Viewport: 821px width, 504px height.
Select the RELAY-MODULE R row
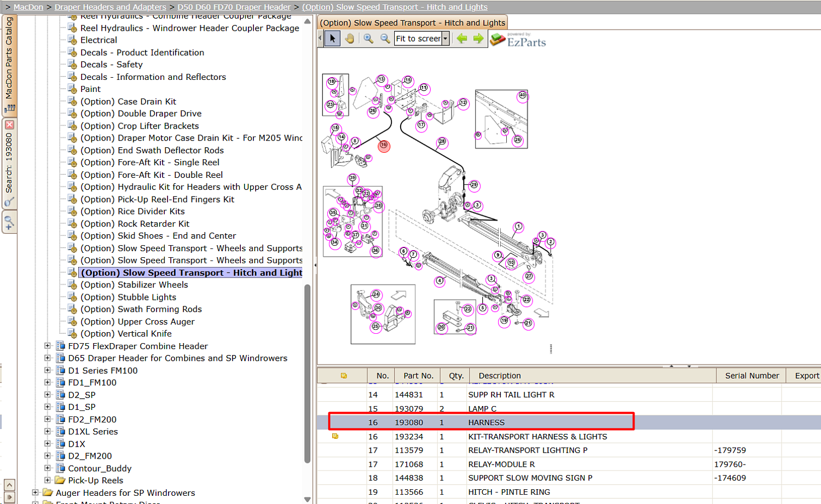pos(569,464)
